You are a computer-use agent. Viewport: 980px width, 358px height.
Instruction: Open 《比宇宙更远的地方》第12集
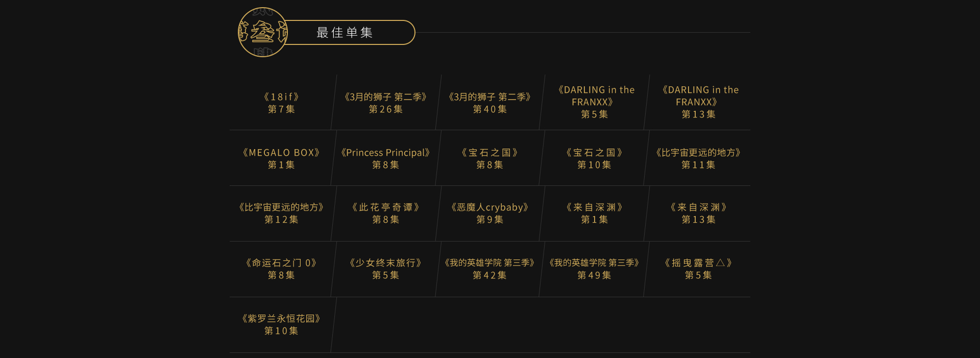281,213
